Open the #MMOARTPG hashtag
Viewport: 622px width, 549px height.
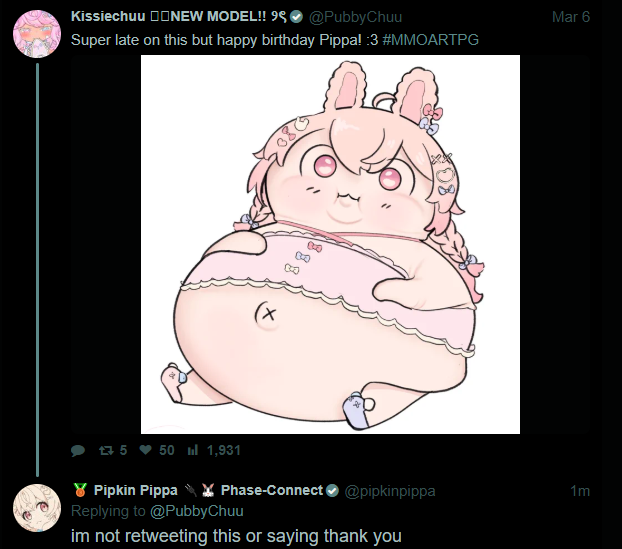pos(430,40)
